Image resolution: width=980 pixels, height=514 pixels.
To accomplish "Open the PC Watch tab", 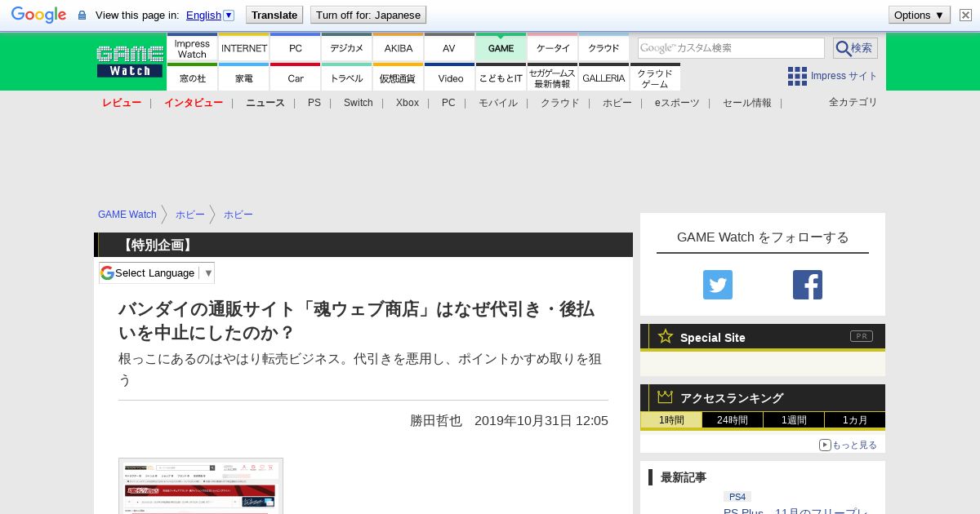I will [296, 48].
